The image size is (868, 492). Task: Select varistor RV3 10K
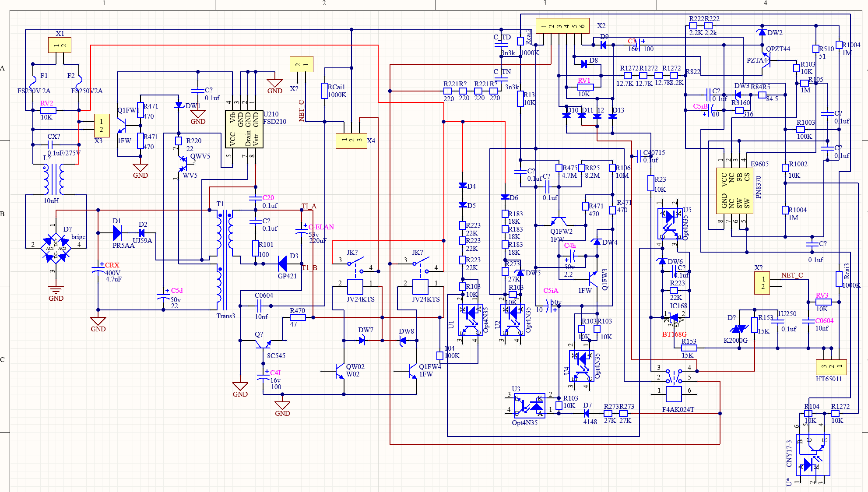[823, 302]
